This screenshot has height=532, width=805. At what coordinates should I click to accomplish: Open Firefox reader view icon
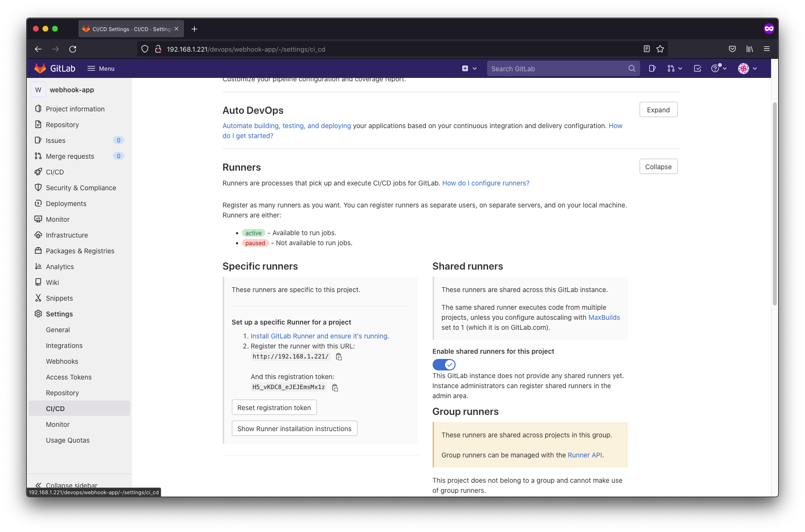coord(646,49)
